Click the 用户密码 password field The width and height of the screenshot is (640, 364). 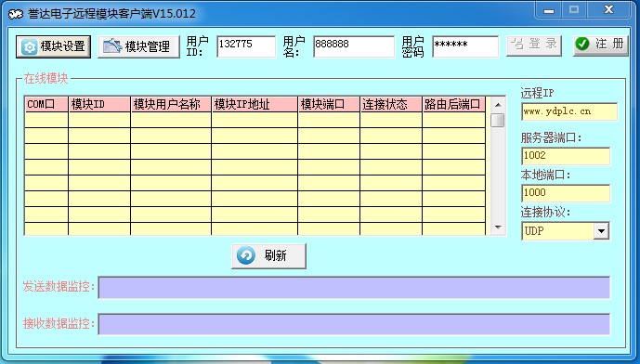coord(465,46)
